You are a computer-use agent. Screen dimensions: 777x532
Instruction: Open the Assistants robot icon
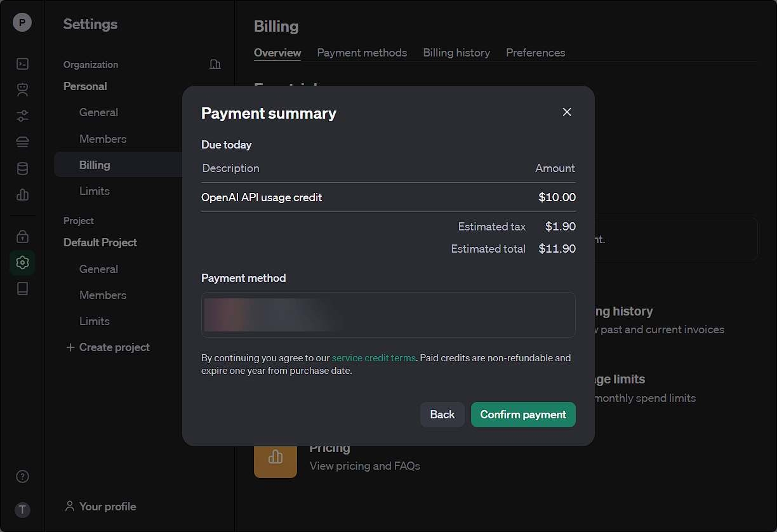tap(22, 90)
